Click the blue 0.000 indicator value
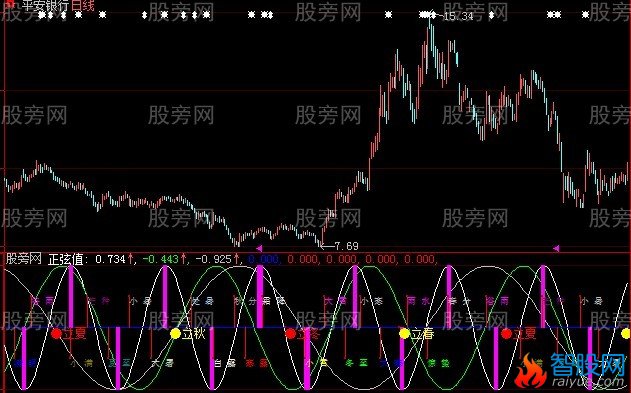This screenshot has height=393, width=631. [x=263, y=259]
